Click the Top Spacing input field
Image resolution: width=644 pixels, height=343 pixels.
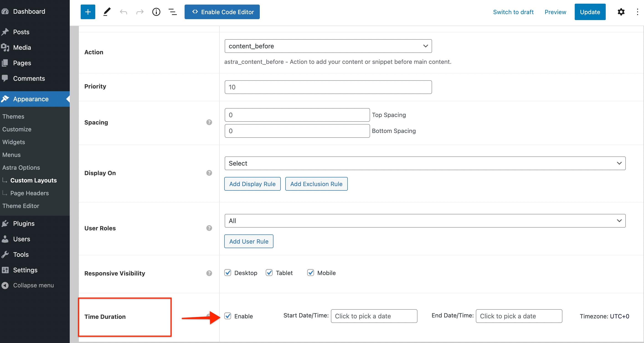click(297, 115)
